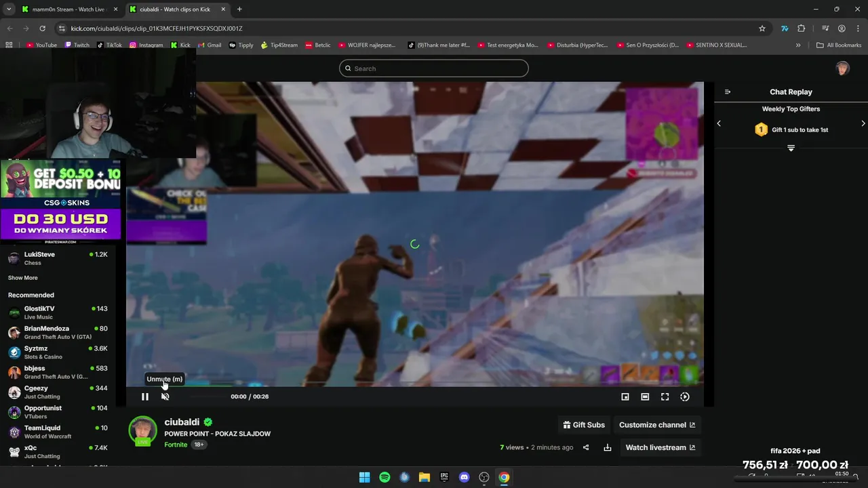The height and width of the screenshot is (488, 868).
Task: Open the playback speed settings icon
Action: click(x=685, y=396)
